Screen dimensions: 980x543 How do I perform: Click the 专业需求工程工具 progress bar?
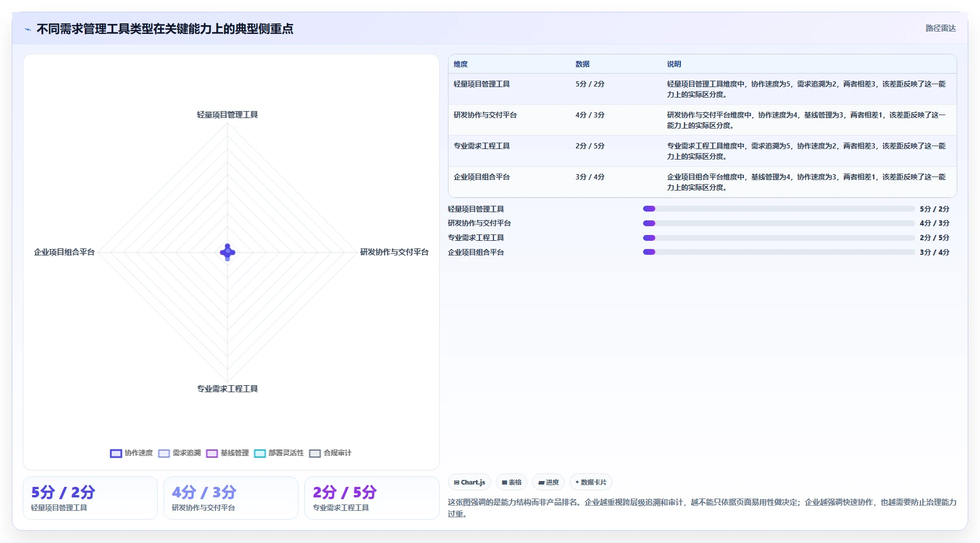pyautogui.click(x=779, y=238)
